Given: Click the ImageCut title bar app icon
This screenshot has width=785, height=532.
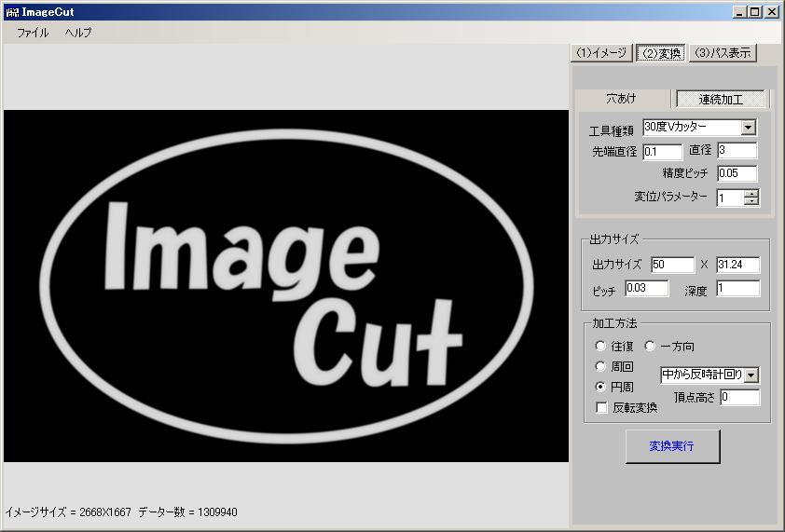Looking at the screenshot, I should pos(12,12).
